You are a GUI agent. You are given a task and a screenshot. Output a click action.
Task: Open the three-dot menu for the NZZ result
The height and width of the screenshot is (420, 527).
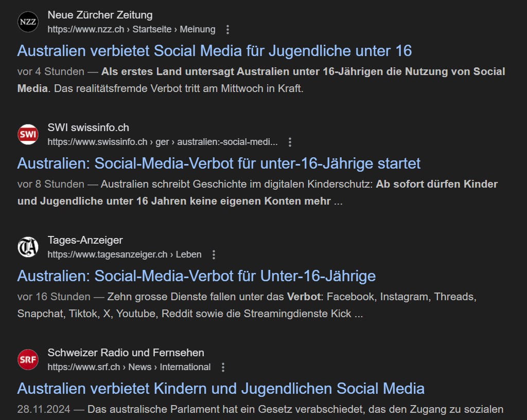point(228,29)
